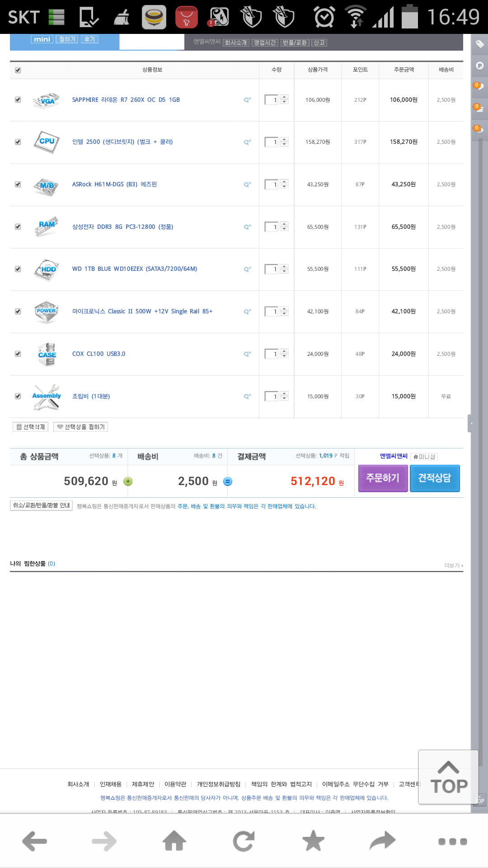The image size is (488, 868).
Task: Tap the bookmark star icon
Action: (313, 841)
